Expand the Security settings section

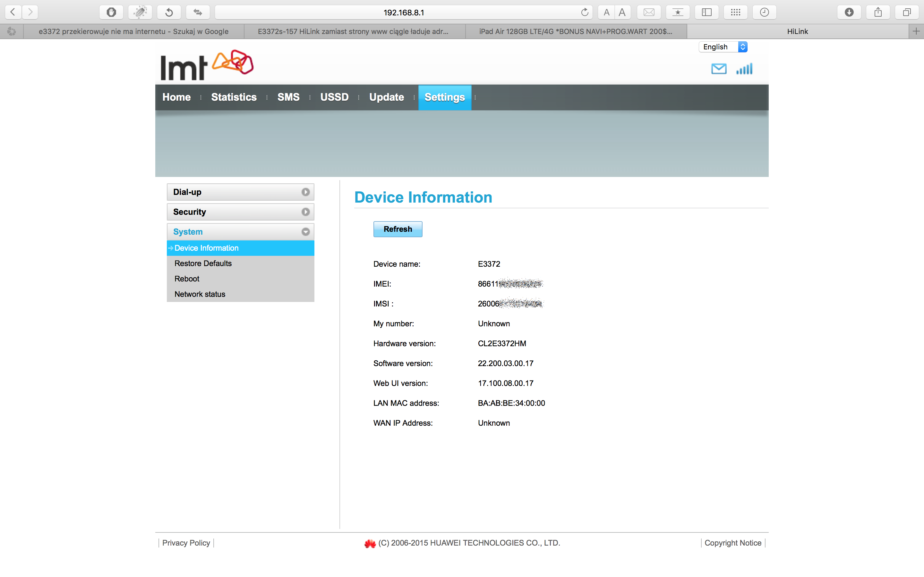coord(240,212)
